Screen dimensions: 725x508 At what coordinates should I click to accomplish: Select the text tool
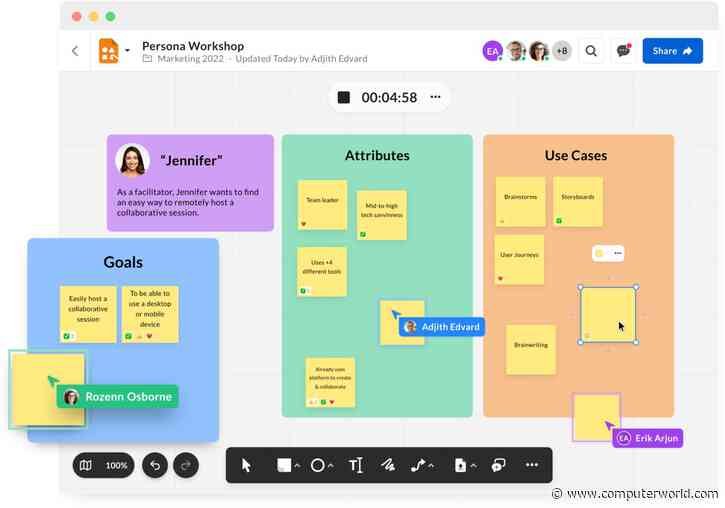point(356,465)
